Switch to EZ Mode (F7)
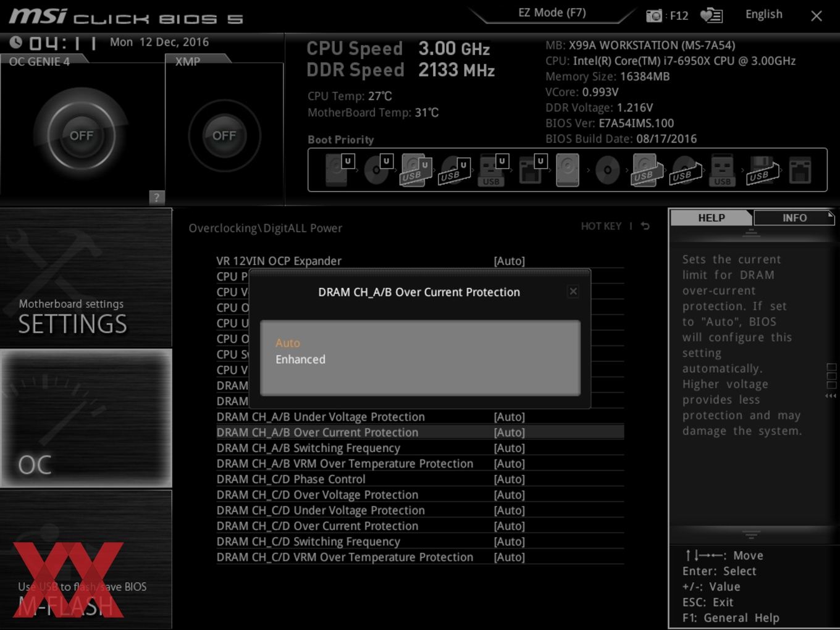 (552, 12)
